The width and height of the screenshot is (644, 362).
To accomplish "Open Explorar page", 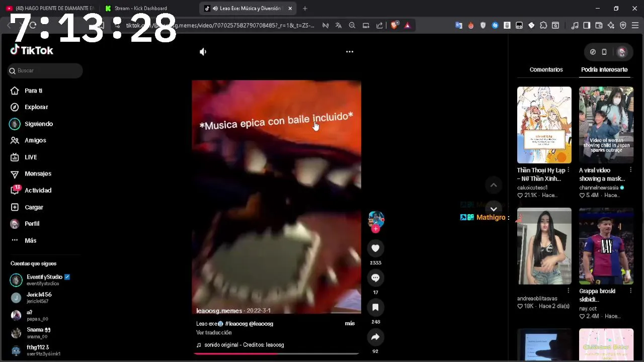I will [36, 107].
